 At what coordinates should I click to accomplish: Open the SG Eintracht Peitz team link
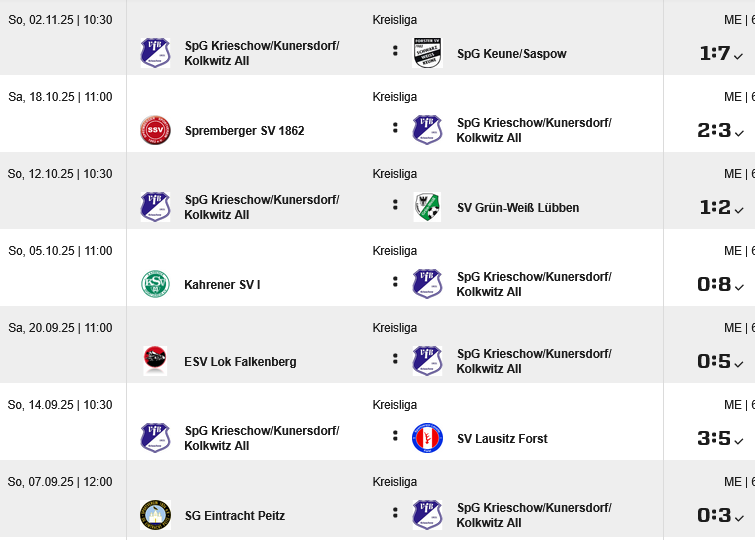pos(234,516)
